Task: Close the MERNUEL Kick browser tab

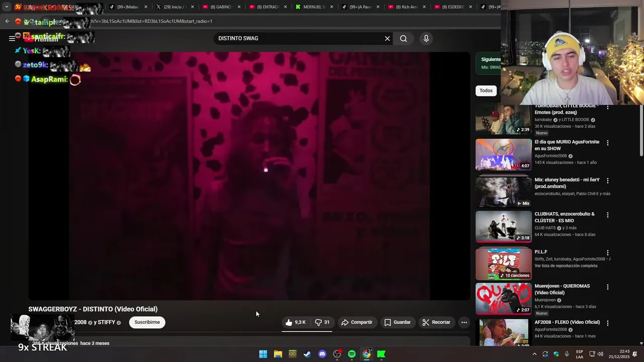Action: click(x=332, y=7)
